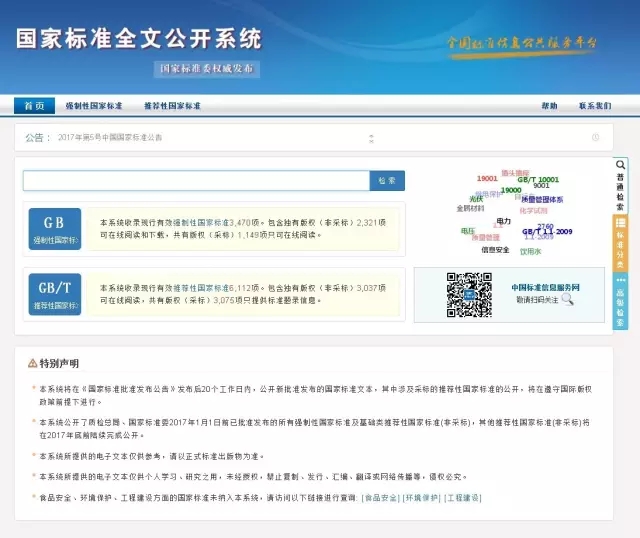Click the warning icon next to 特别声明
The image size is (640, 538).
(x=33, y=363)
